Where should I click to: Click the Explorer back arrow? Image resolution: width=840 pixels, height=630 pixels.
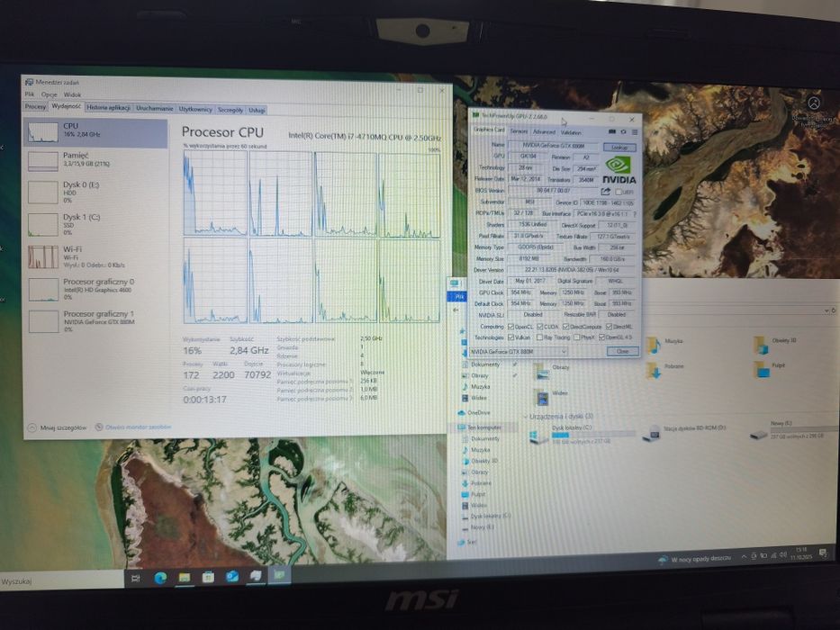456,310
